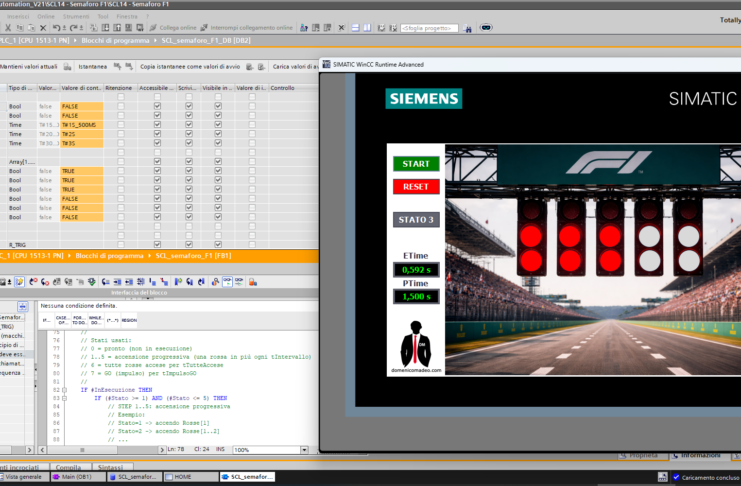Open the Compila tab
Screen dimensions: 741x486
pos(69,467)
